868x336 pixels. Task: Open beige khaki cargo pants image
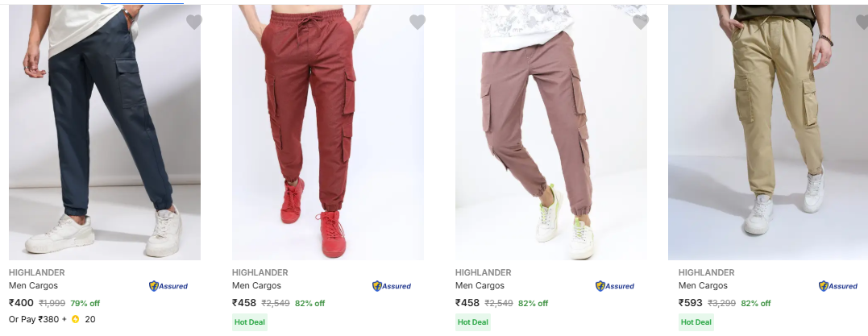pos(768,132)
